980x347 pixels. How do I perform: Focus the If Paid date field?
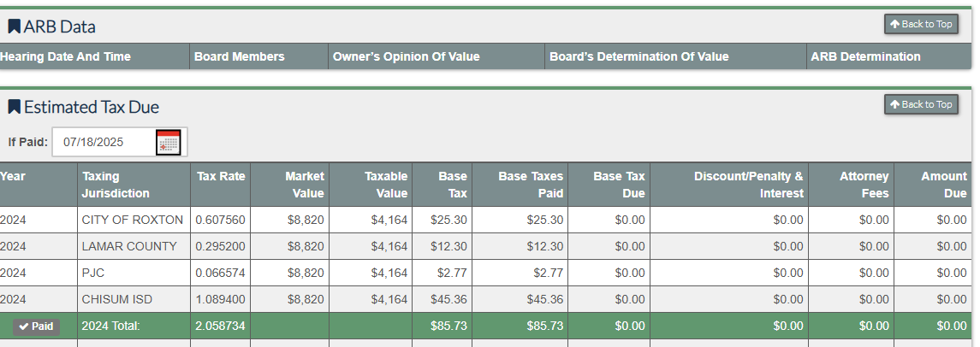[103, 143]
